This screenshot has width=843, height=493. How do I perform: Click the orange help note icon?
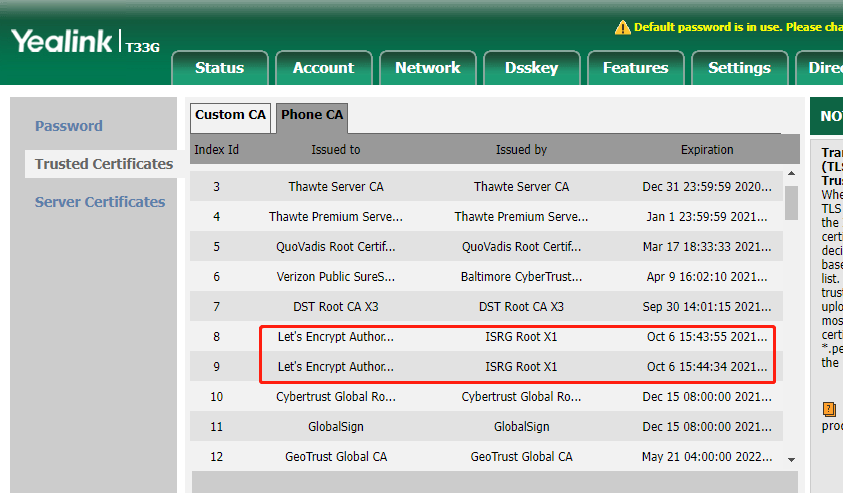(x=830, y=409)
